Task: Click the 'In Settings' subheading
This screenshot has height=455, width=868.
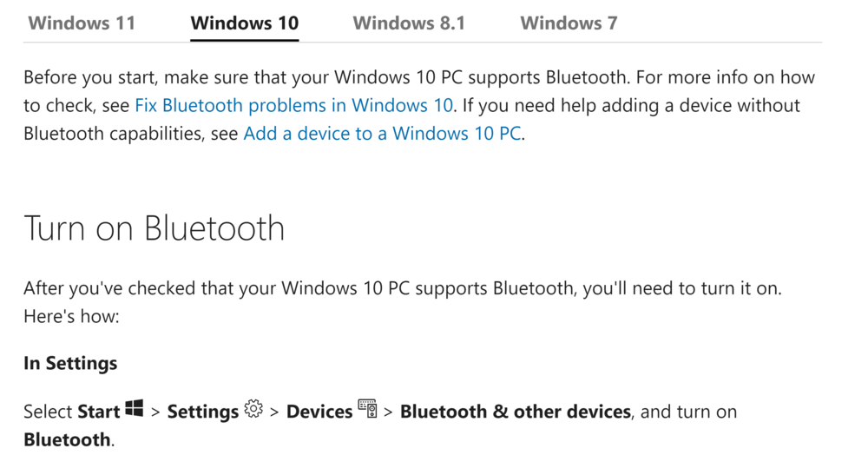Action: point(70,363)
